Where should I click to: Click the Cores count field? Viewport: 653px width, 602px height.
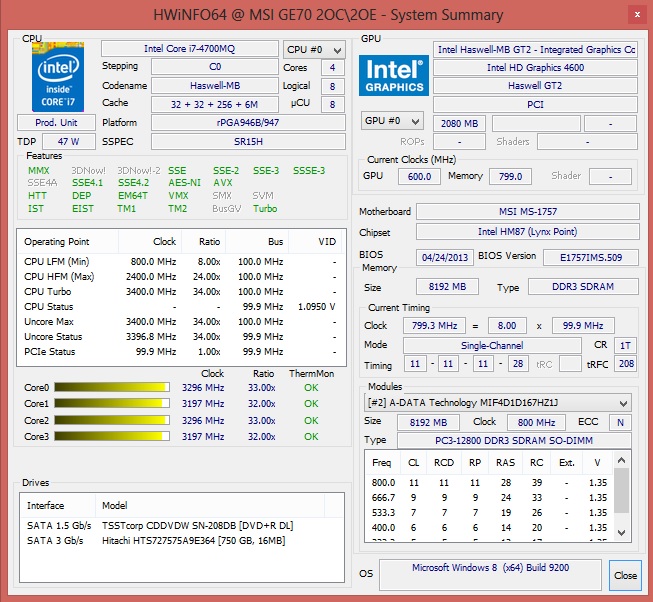(x=333, y=67)
